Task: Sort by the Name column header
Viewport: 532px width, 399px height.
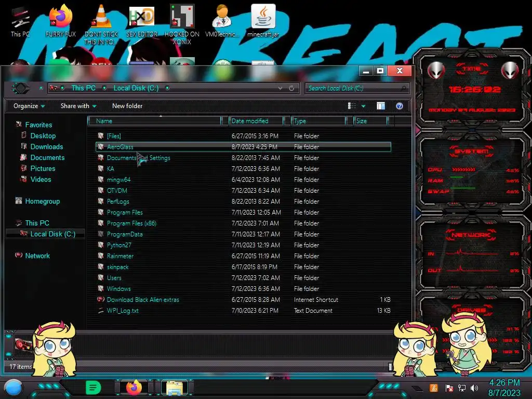Action: pyautogui.click(x=155, y=121)
